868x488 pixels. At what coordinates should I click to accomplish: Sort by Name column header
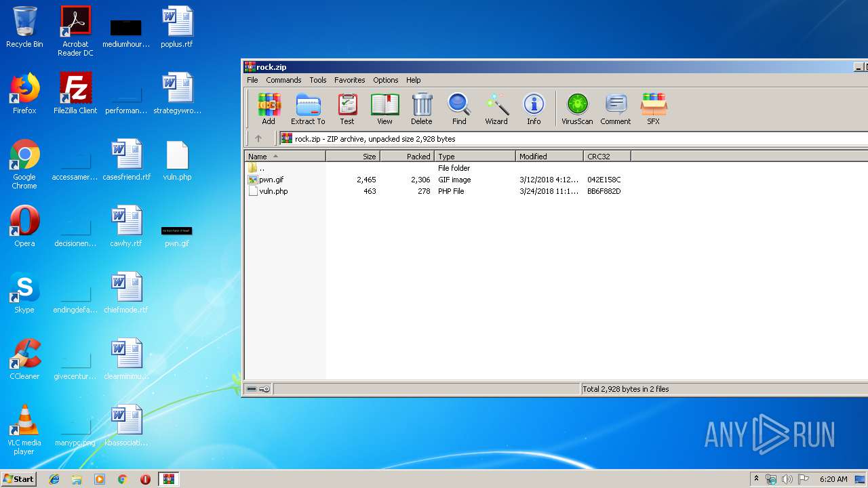(x=285, y=156)
